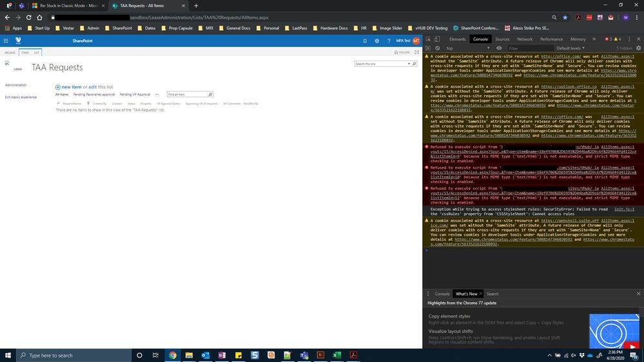Click the Find an item magnifier icon
Viewport: 644px width, 362px height.
[210, 95]
